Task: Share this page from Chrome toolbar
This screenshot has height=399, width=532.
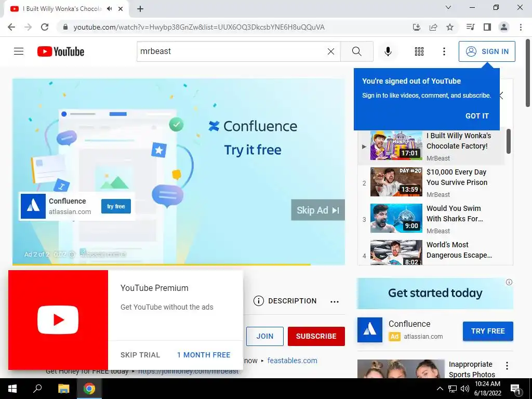Action: click(x=433, y=27)
